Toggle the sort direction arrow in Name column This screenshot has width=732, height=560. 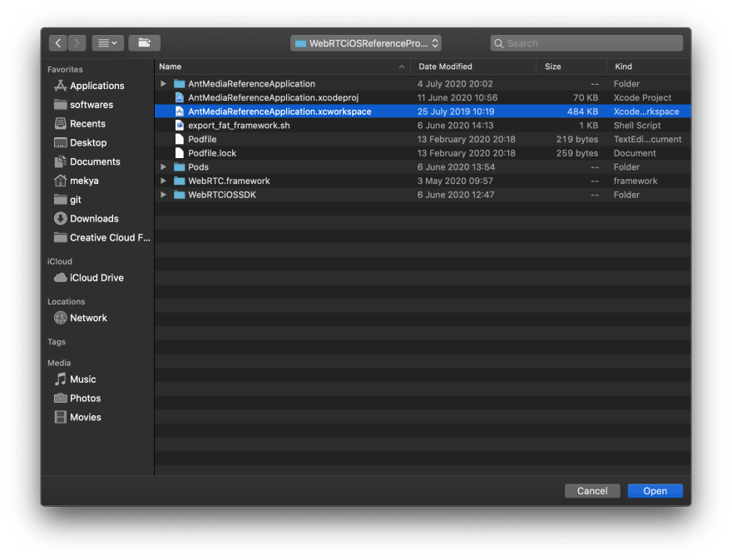pos(402,67)
